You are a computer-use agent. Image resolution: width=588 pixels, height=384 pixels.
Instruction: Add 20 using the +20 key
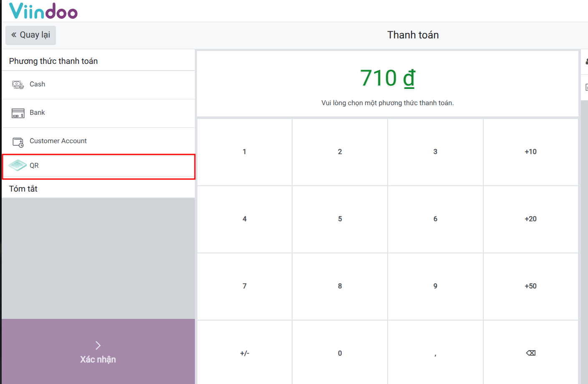[x=530, y=219]
